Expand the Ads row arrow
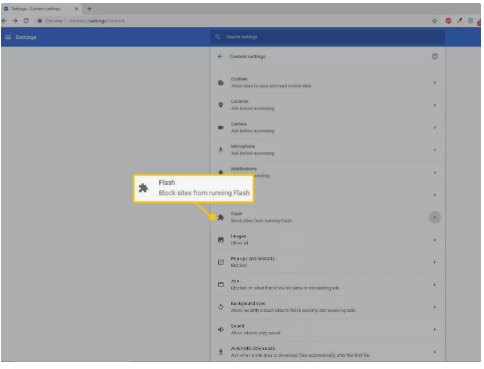This screenshot has width=484, height=369. click(x=435, y=285)
